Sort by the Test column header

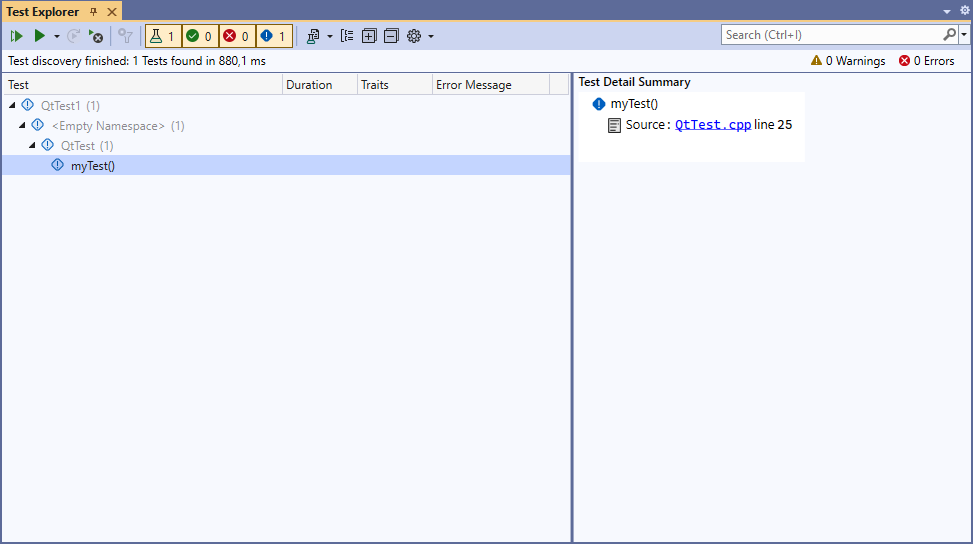143,85
